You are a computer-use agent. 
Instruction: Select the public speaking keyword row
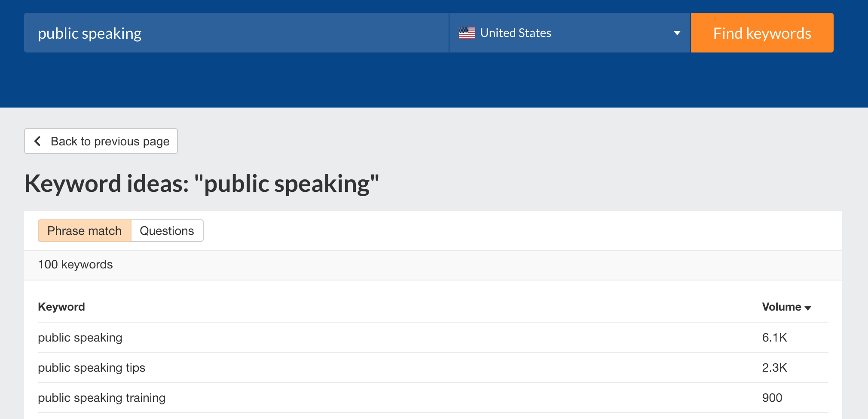pos(433,338)
